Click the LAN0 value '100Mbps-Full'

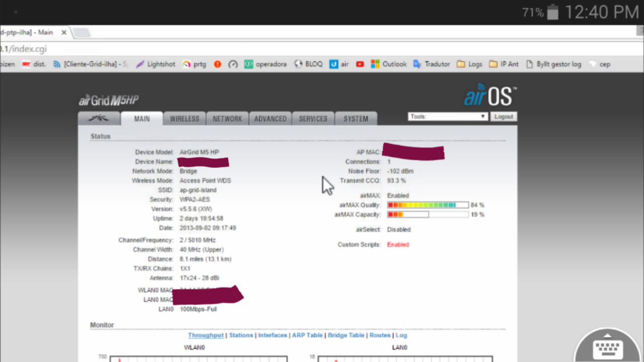coord(198,309)
